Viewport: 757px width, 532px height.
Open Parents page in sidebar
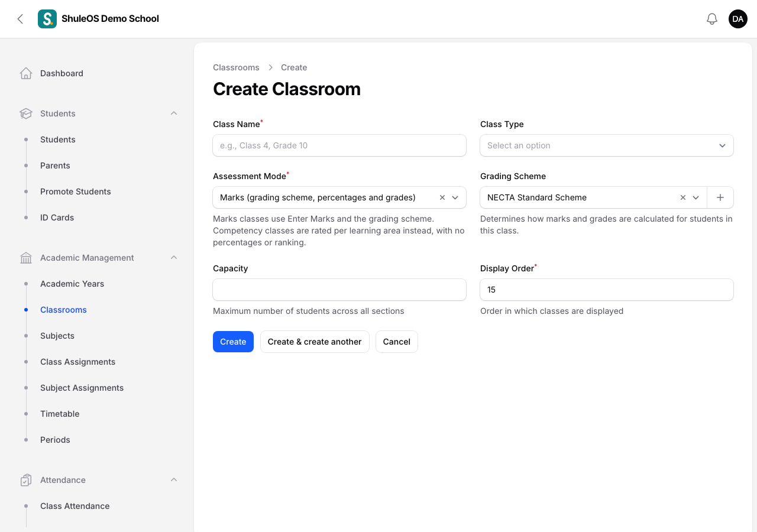click(55, 166)
